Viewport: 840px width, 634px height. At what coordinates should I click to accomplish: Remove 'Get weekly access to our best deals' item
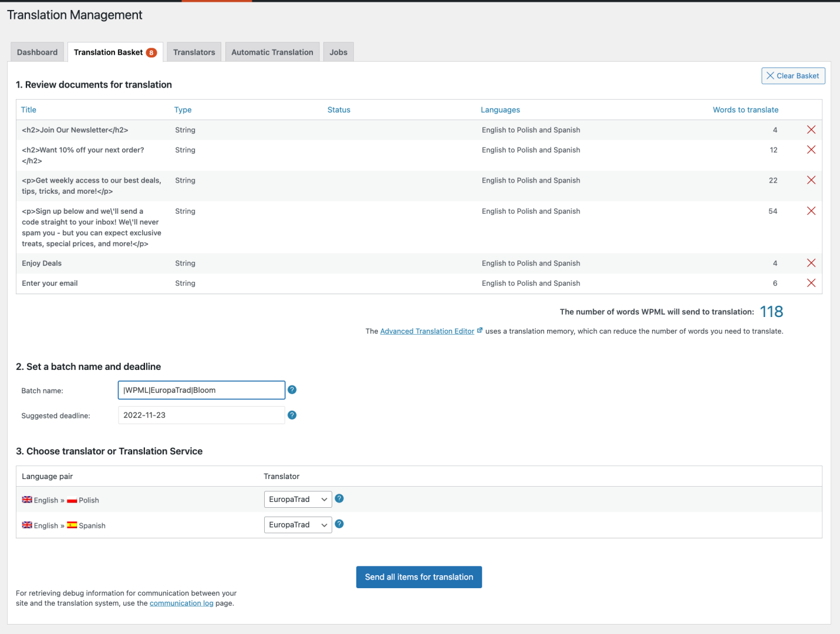coord(811,180)
